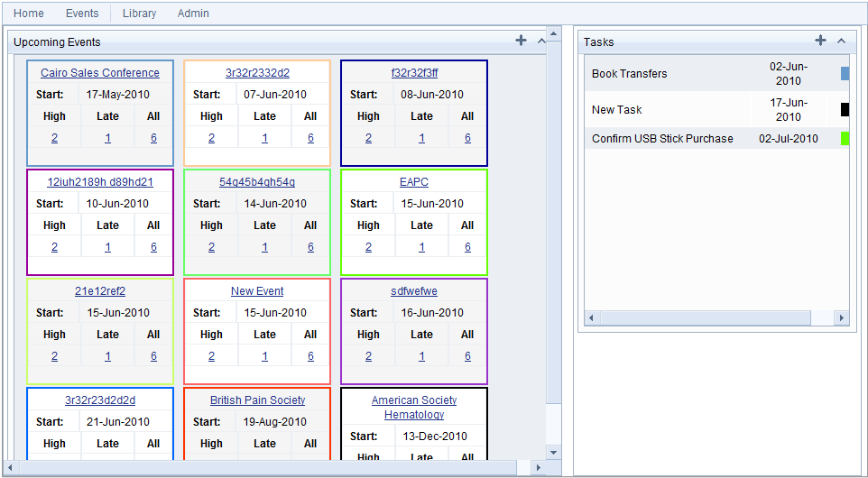Click High count 2 for Cairo Sales Conference
This screenshot has height=478, width=868.
(x=54, y=138)
